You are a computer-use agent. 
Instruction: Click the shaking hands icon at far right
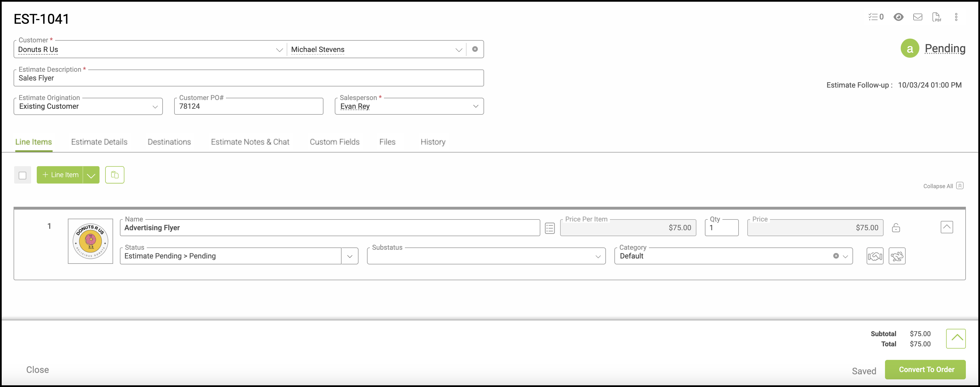pyautogui.click(x=897, y=256)
